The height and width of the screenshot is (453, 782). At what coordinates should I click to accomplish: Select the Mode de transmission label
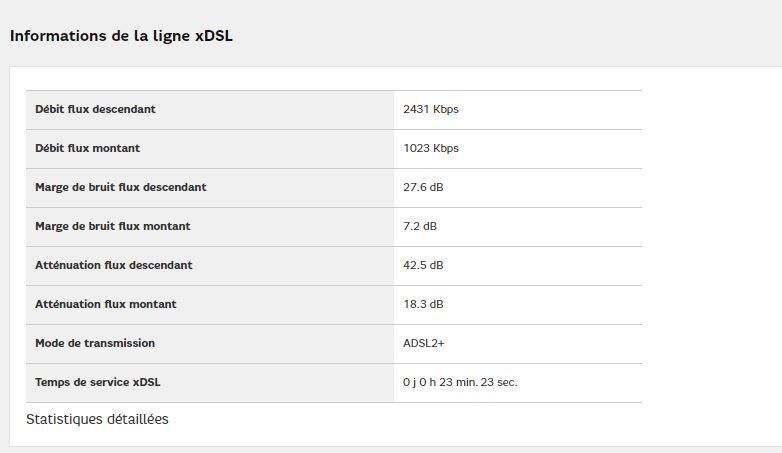point(95,343)
